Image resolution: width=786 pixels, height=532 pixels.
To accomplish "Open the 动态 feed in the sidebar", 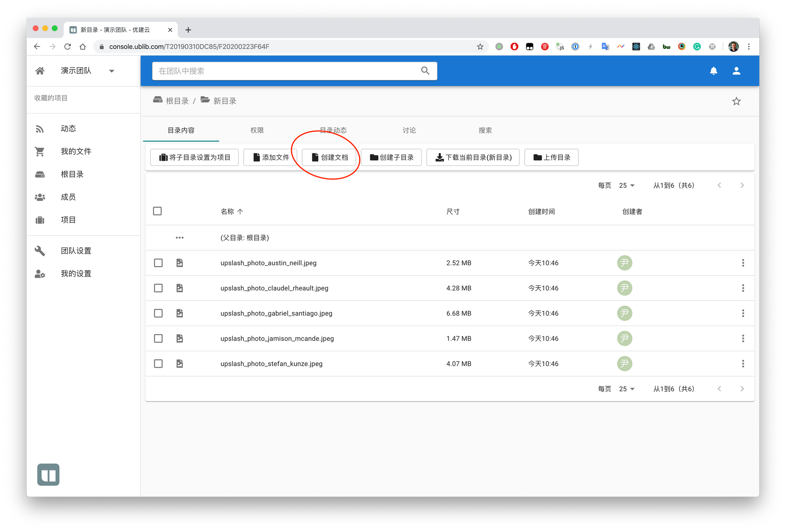I will 68,129.
